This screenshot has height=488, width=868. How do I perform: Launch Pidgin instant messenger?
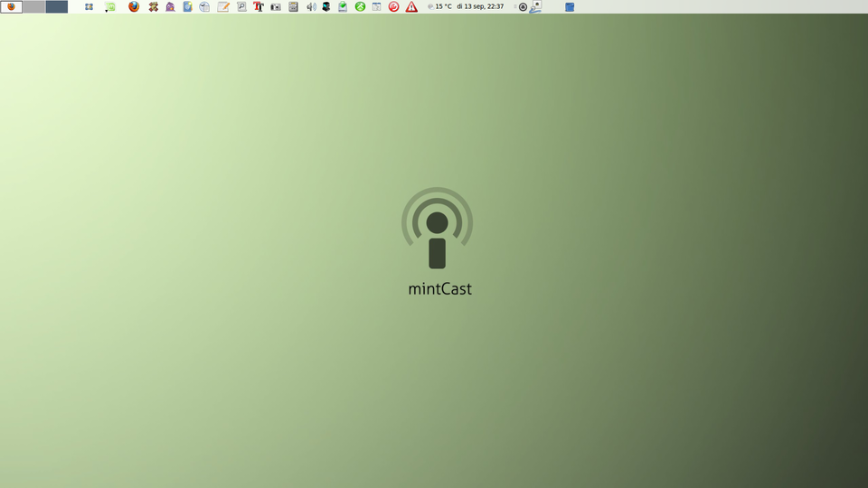click(x=171, y=6)
